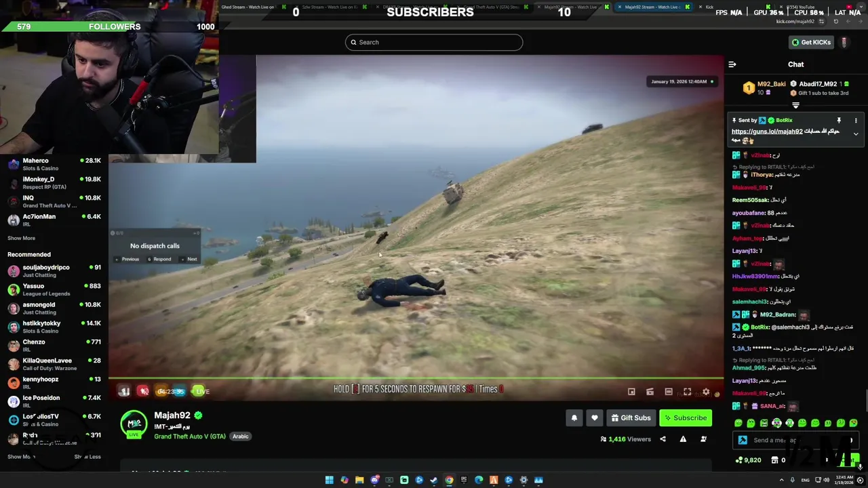Open Windows Start button on taskbar
This screenshot has height=488, width=868.
click(329, 480)
